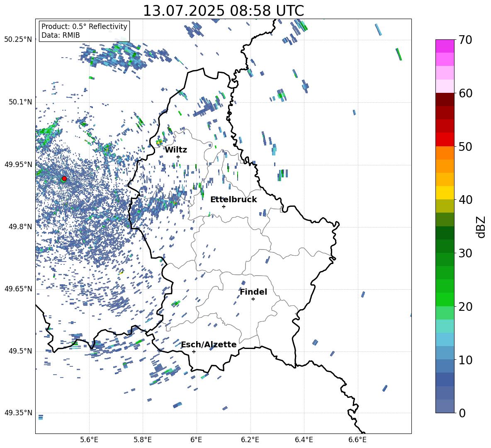
Task: Click the Ettelbruck city label
Action: (x=233, y=200)
